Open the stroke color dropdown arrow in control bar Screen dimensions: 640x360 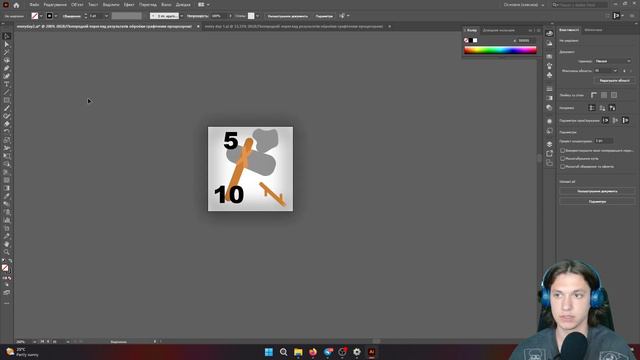coord(56,16)
